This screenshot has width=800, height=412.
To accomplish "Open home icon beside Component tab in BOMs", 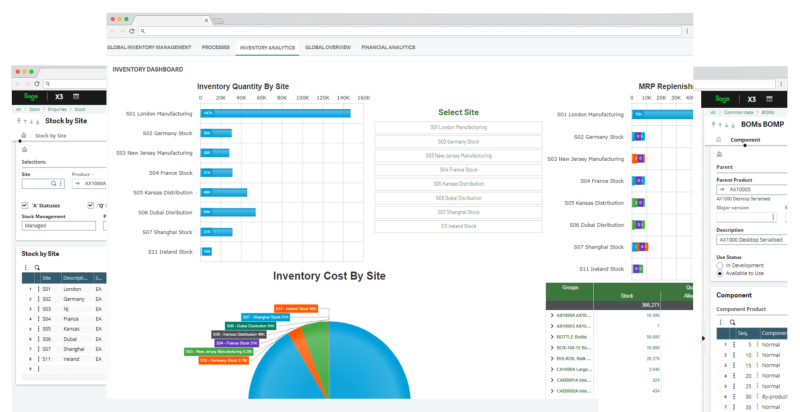I will point(718,140).
